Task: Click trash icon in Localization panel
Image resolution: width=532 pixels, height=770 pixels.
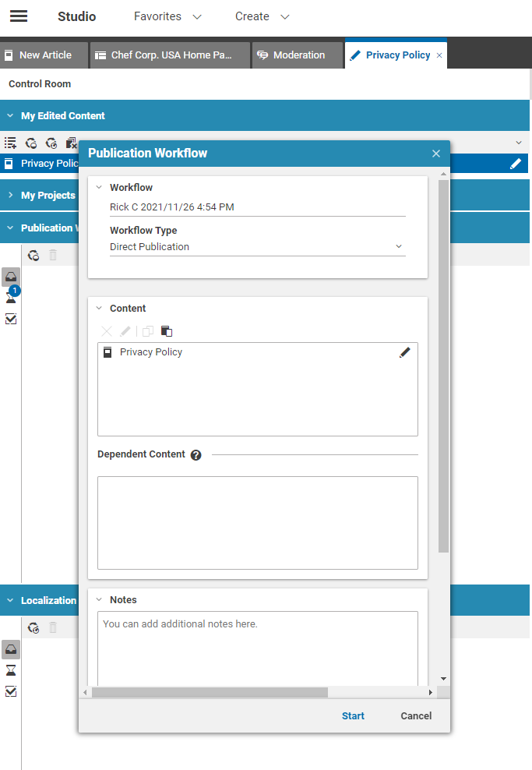Action: point(53,627)
